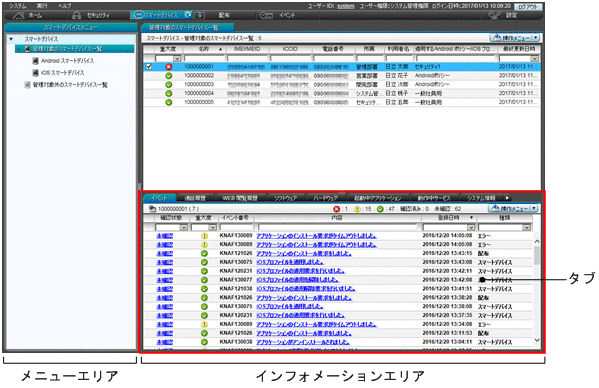
Task: Click the Security lock icon in the toolbar
Action: click(x=77, y=15)
